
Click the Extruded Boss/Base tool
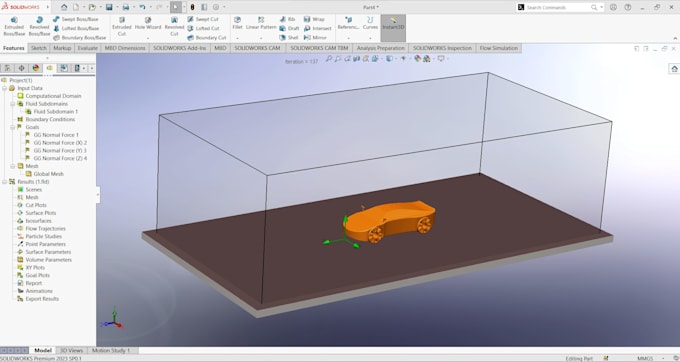pyautogui.click(x=14, y=26)
